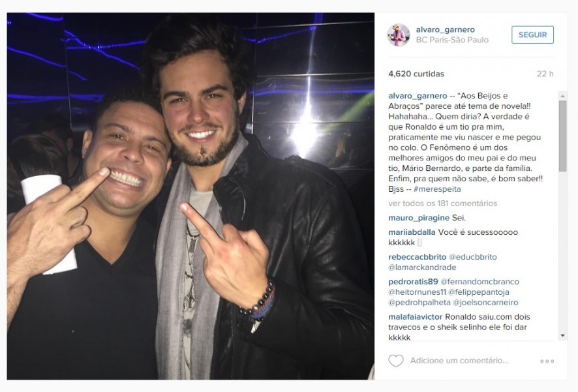Open the #merespeita hashtag
Viewport: 578px width, 392px height.
(437, 189)
